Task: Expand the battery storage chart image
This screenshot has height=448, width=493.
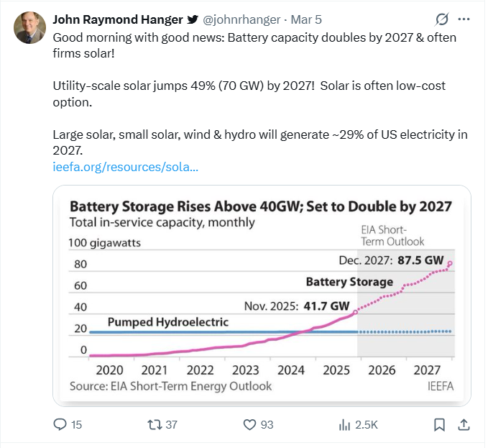Action: pyautogui.click(x=262, y=296)
